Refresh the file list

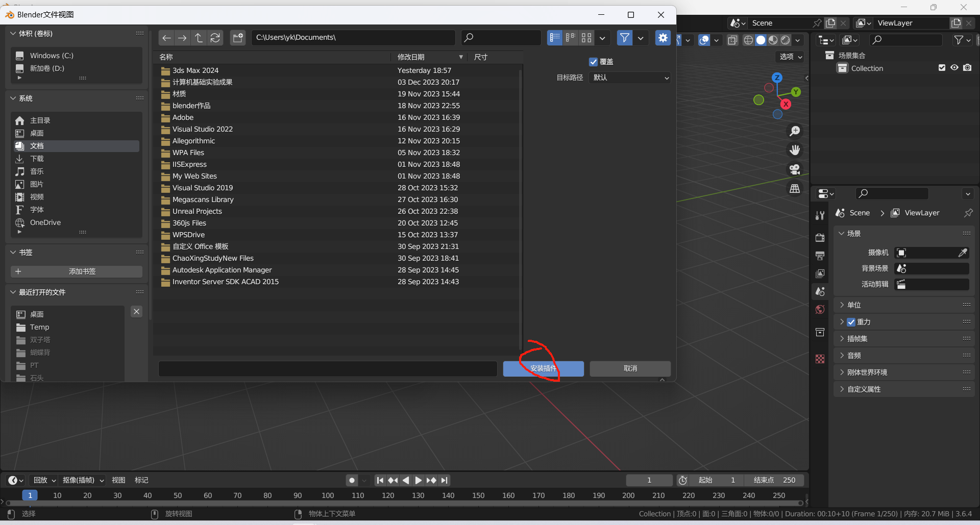pos(215,37)
